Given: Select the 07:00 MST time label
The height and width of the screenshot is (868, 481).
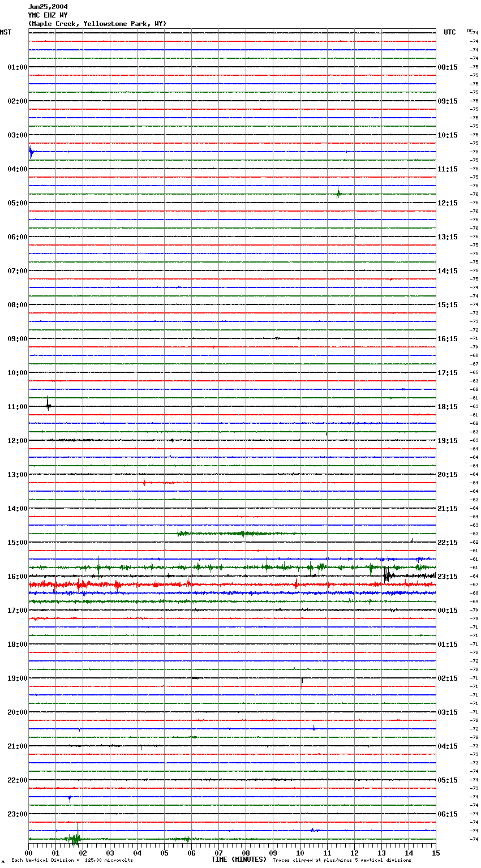Looking at the screenshot, I should click(18, 271).
